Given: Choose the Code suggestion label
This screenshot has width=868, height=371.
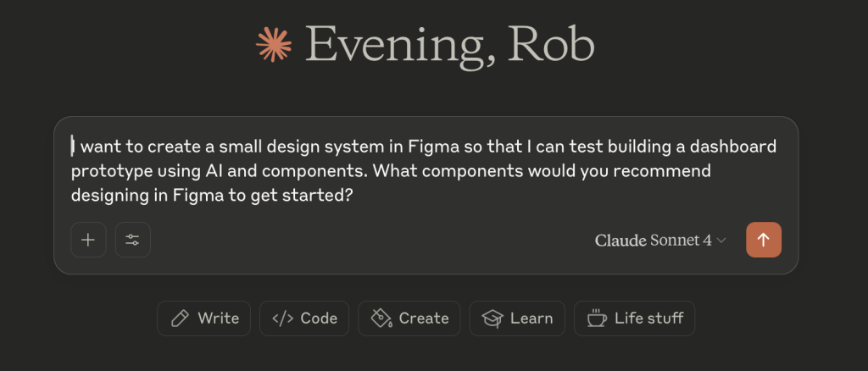Looking at the screenshot, I should (319, 318).
